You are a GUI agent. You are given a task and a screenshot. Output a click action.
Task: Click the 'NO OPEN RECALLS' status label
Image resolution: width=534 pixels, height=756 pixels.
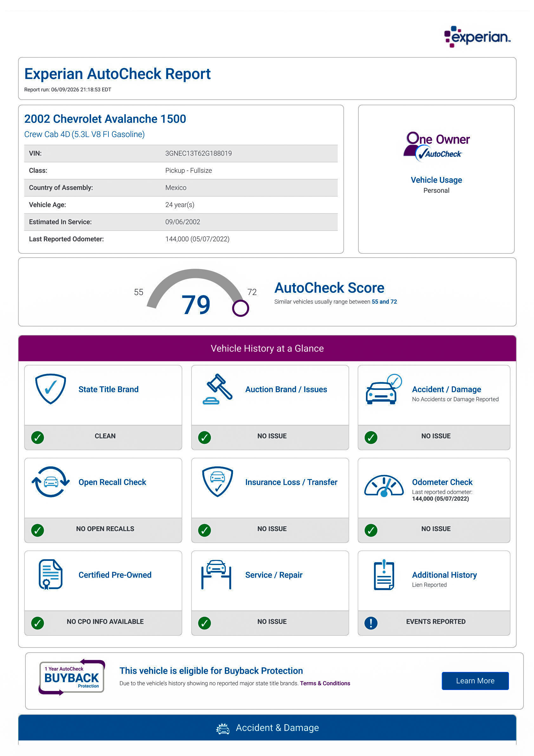click(x=105, y=529)
